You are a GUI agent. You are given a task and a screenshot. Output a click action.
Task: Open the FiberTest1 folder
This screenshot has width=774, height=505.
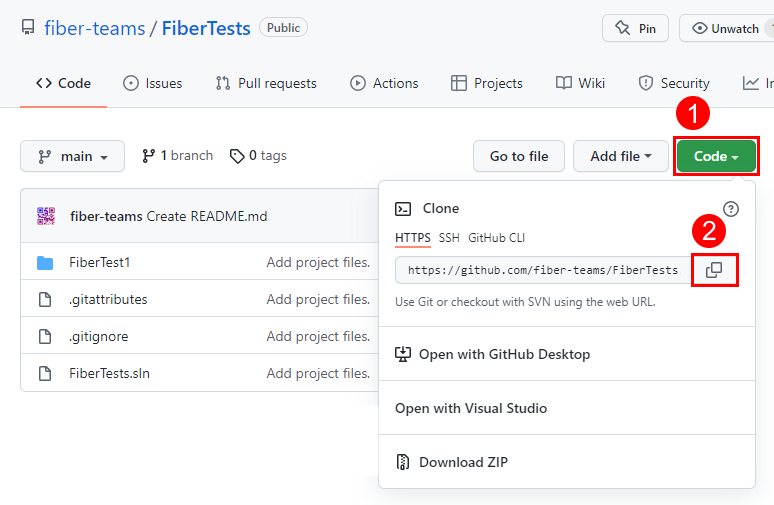click(100, 263)
